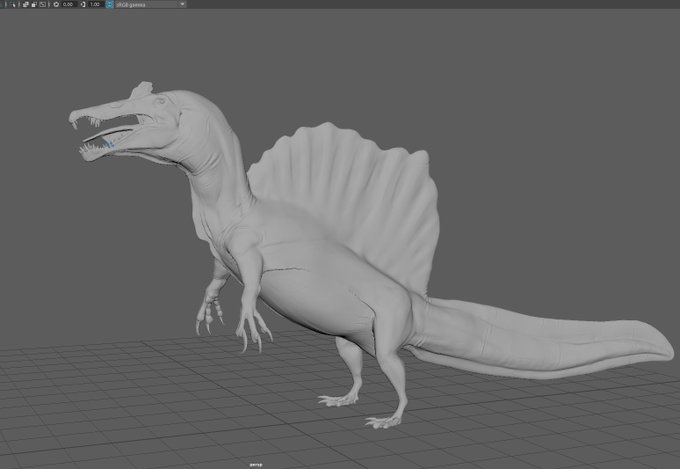Expand the dropdown arrow after sRGB gamma
The height and width of the screenshot is (469, 680).
click(182, 4)
